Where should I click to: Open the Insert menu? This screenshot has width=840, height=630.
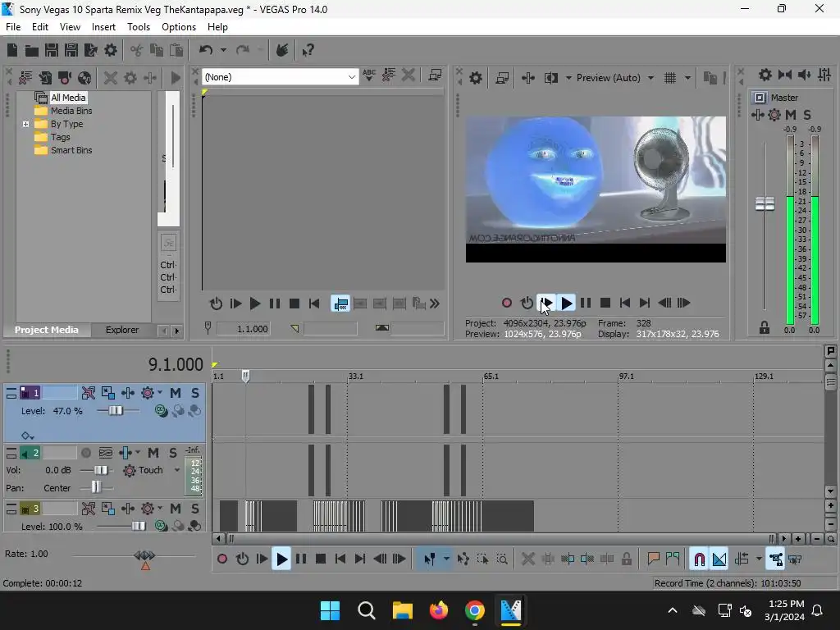(103, 27)
